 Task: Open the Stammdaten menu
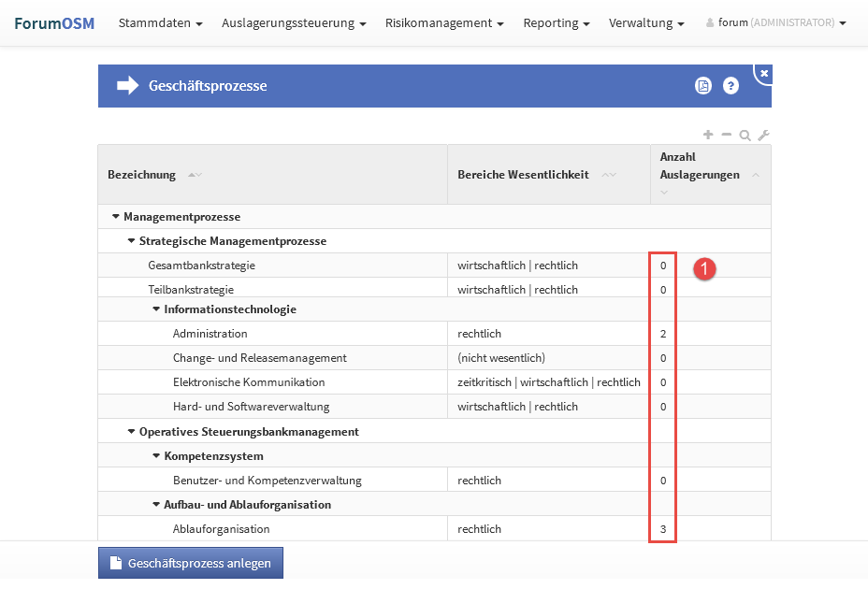(160, 22)
